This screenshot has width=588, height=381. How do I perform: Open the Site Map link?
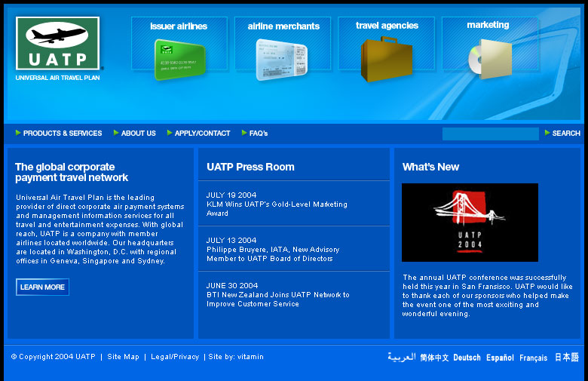point(123,357)
